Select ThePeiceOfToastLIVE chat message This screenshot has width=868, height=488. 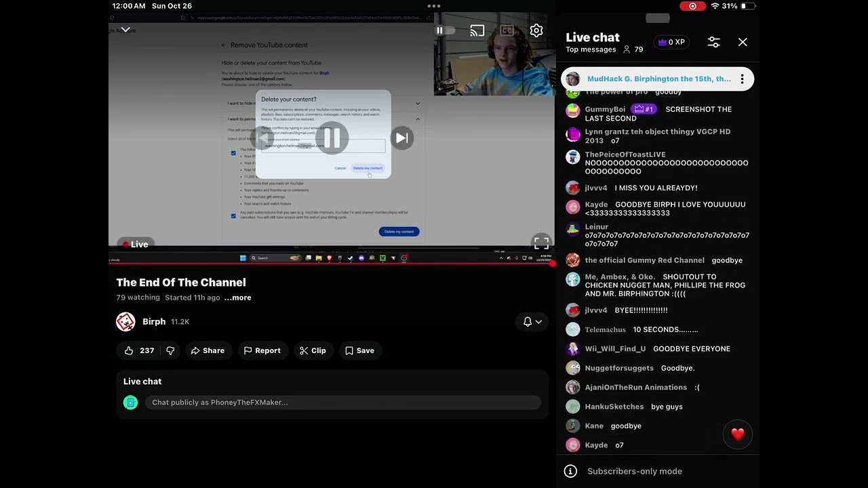click(658, 163)
